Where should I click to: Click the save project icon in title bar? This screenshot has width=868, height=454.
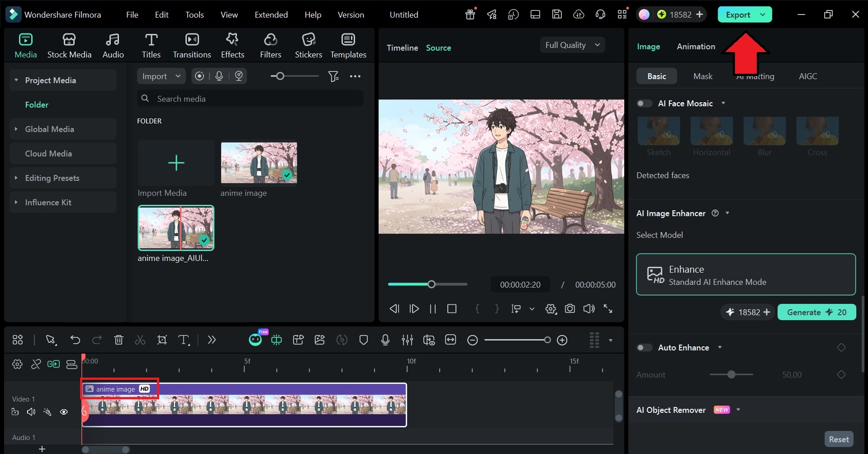557,14
